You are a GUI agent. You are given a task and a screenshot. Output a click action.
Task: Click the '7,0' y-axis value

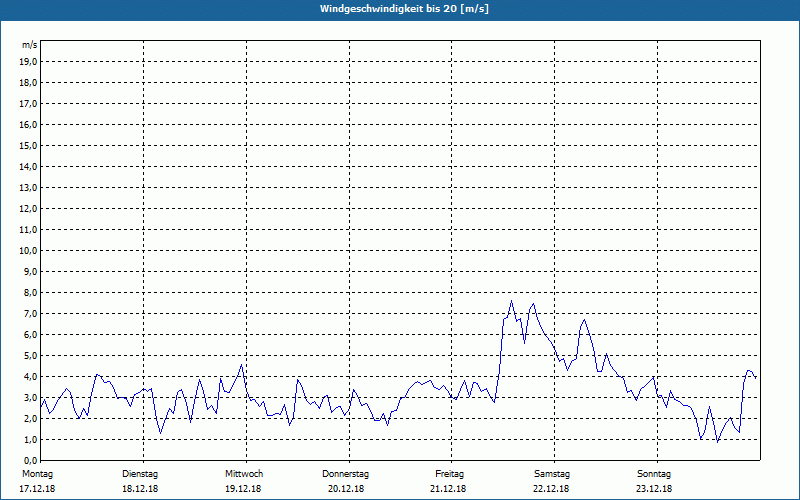30,313
